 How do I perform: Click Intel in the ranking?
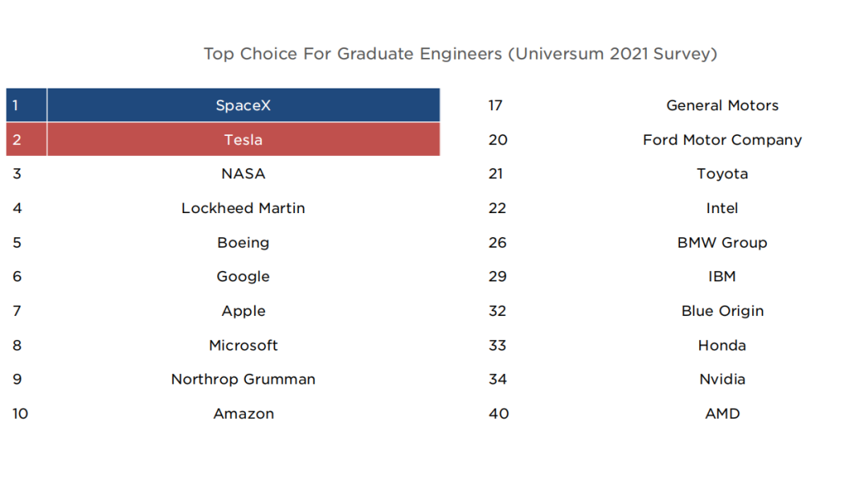coord(722,208)
